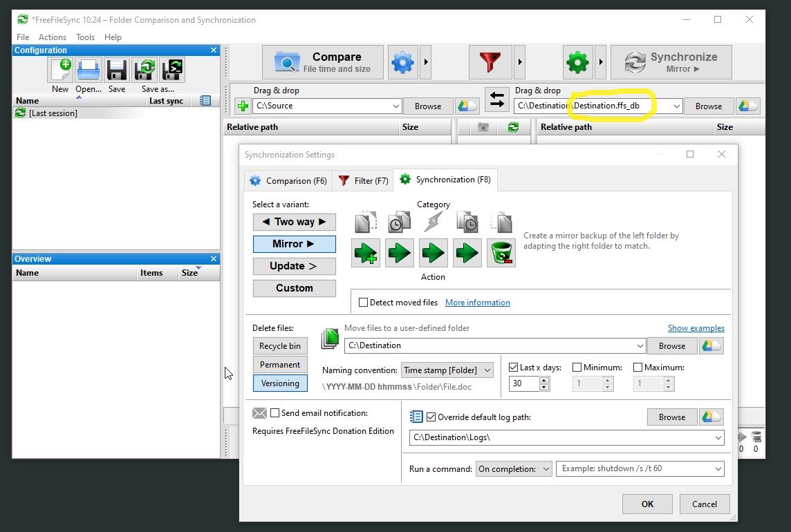Toggle Send email notification checkbox
This screenshot has width=791, height=532.
275,413
